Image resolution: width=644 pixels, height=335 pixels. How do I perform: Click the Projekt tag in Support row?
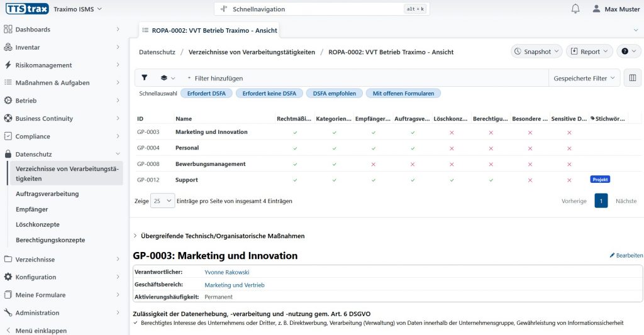pos(600,179)
